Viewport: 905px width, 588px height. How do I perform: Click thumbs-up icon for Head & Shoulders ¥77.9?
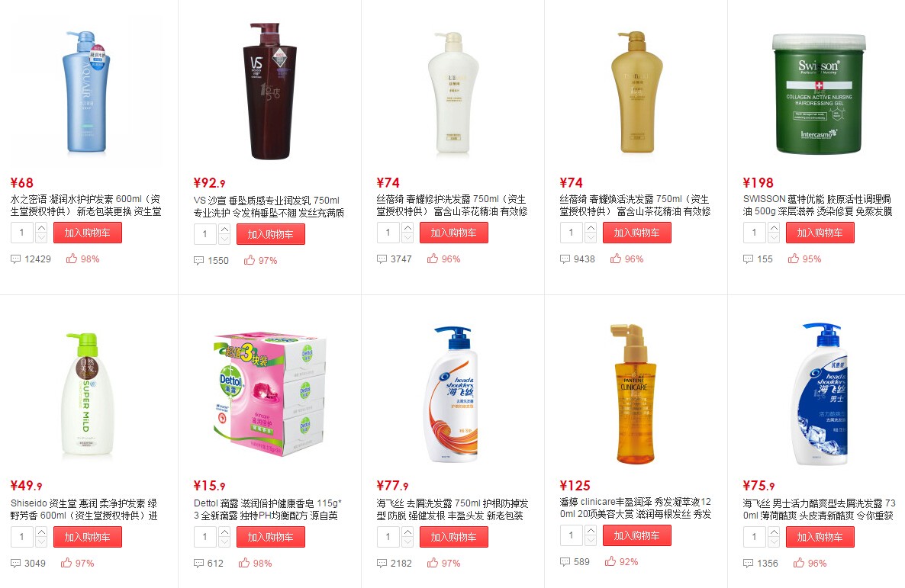point(433,563)
